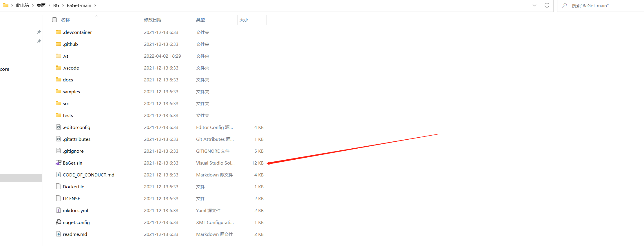644x246 pixels.
Task: Click the search magnifier icon
Action: tap(565, 5)
